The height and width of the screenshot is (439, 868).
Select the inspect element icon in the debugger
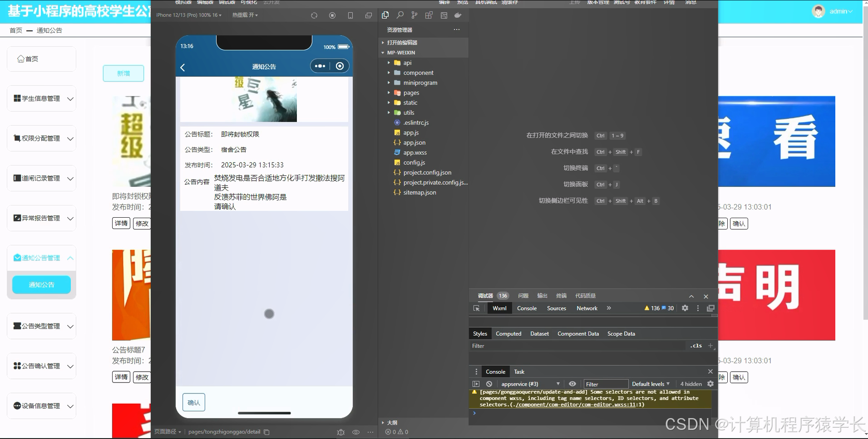[x=477, y=308]
